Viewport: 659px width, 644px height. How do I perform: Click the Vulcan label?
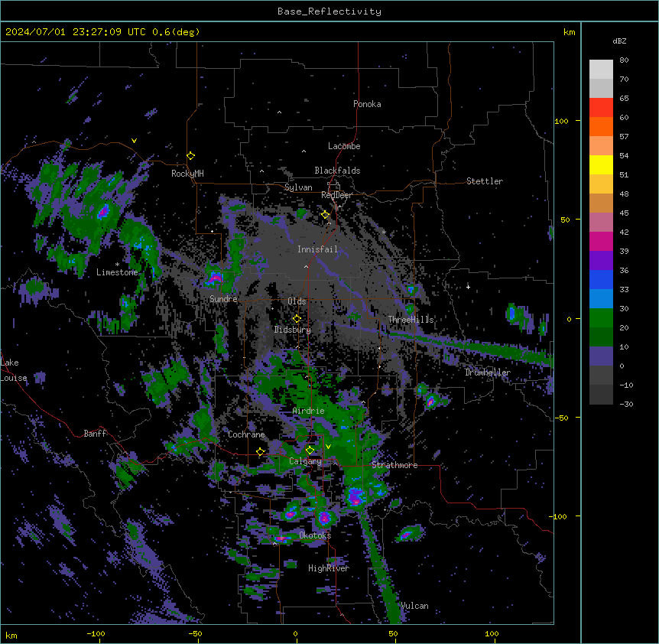point(414,606)
